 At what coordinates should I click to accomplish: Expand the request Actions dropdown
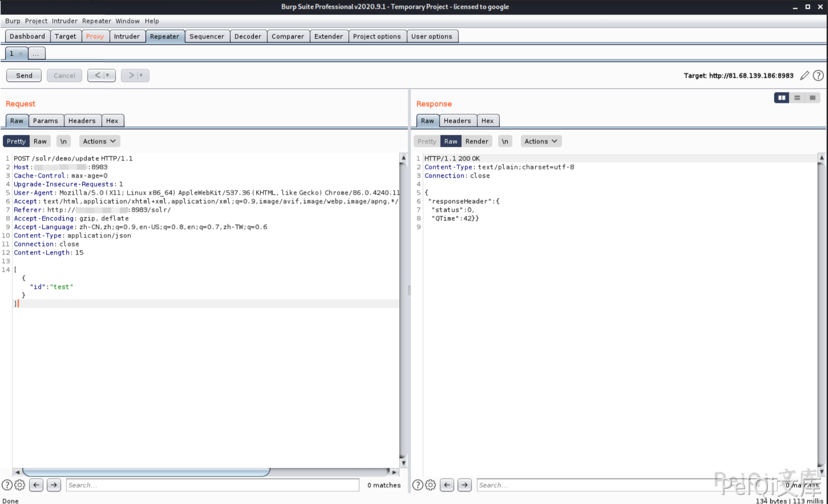point(99,141)
